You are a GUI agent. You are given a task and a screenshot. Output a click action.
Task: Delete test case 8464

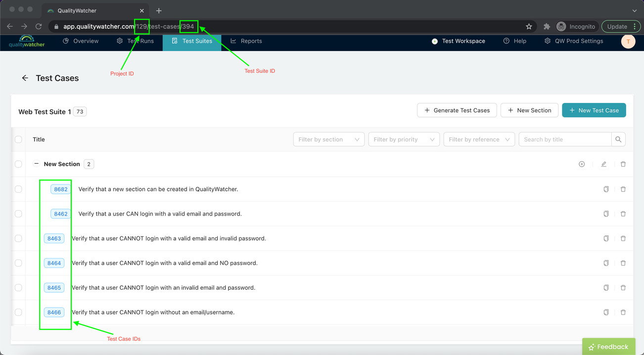(623, 263)
